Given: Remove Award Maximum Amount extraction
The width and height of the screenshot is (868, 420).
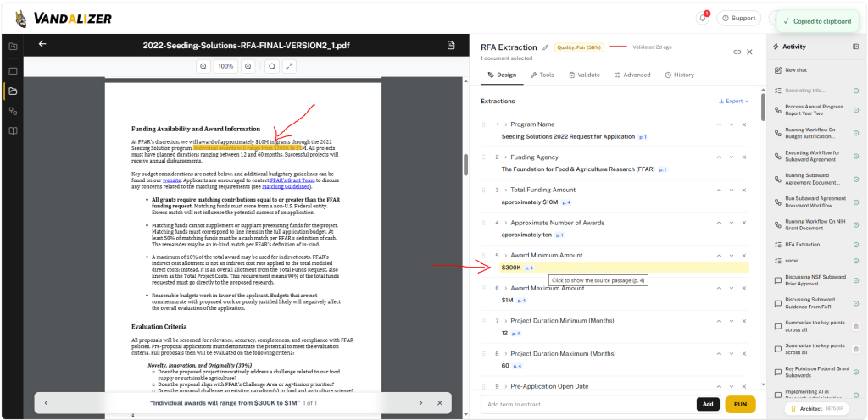Looking at the screenshot, I should [744, 289].
